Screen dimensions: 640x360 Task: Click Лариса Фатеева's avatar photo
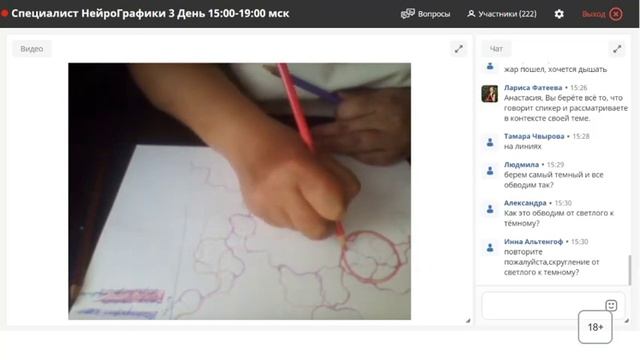489,93
